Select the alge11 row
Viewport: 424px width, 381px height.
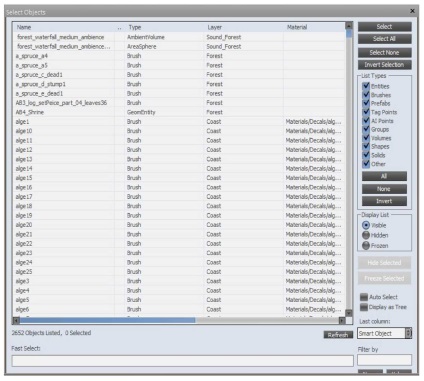pyautogui.click(x=179, y=140)
